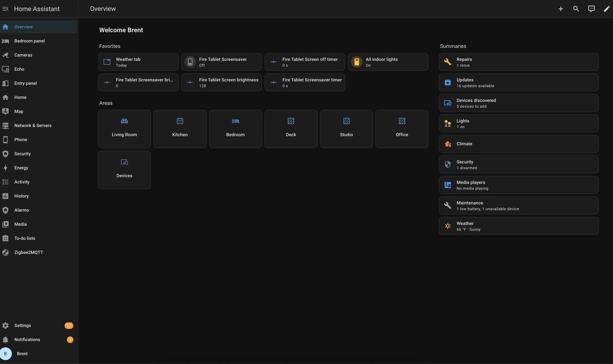The height and width of the screenshot is (364, 613).
Task: Open the Weather summary 66 °F Sunny
Action: (519, 226)
